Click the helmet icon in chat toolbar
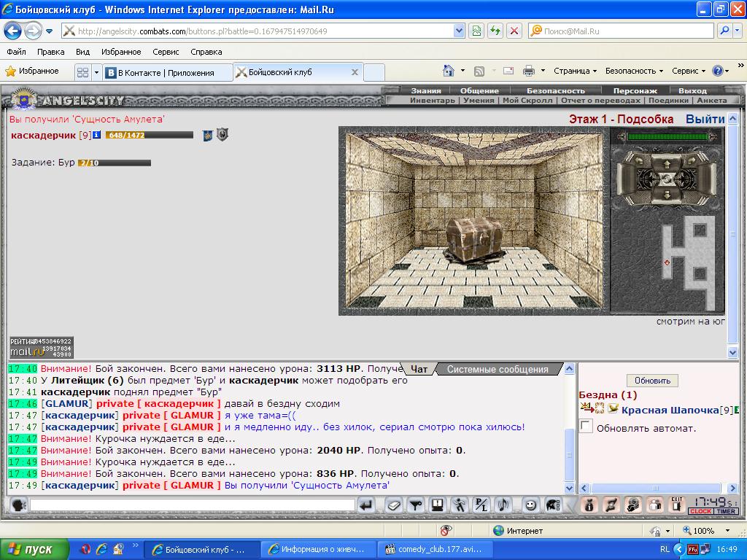Image resolution: width=747 pixels, height=560 pixels. point(553,505)
